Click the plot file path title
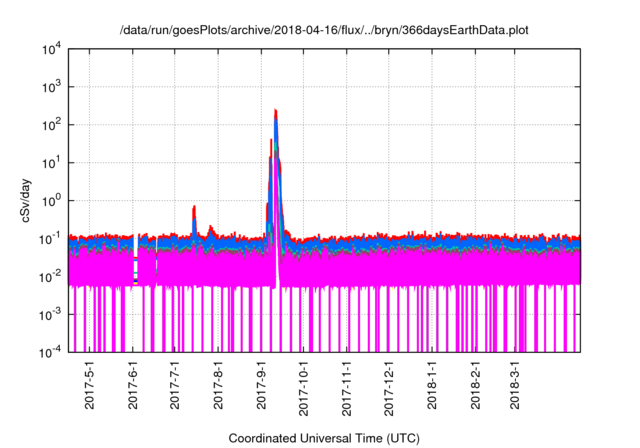640x448 pixels. click(x=324, y=30)
